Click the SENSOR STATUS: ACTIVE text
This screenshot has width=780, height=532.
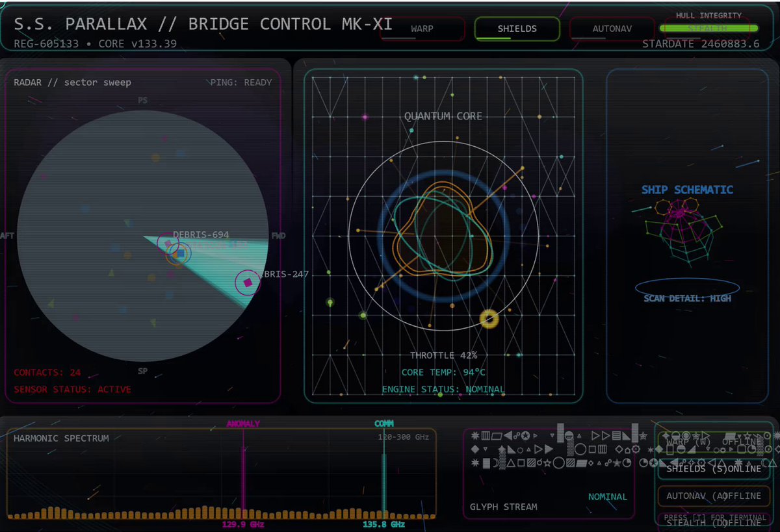(x=72, y=390)
